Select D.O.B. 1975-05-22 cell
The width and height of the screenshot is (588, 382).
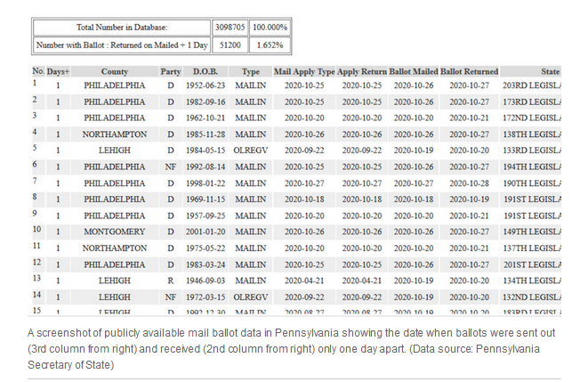[x=205, y=248]
